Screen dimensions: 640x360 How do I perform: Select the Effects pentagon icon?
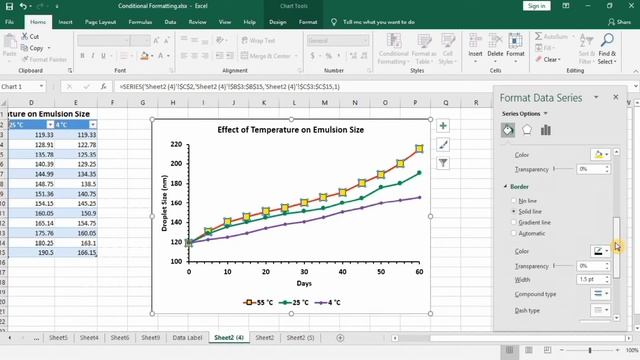(x=527, y=130)
